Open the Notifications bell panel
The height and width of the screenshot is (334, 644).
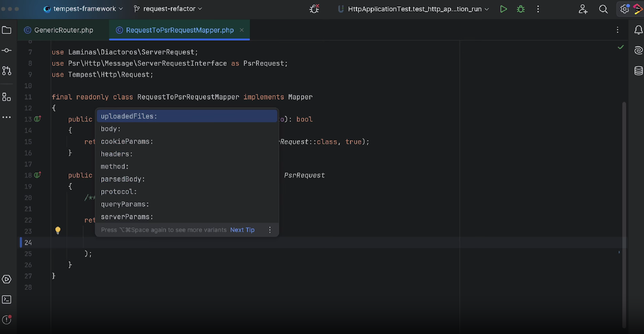click(x=638, y=30)
